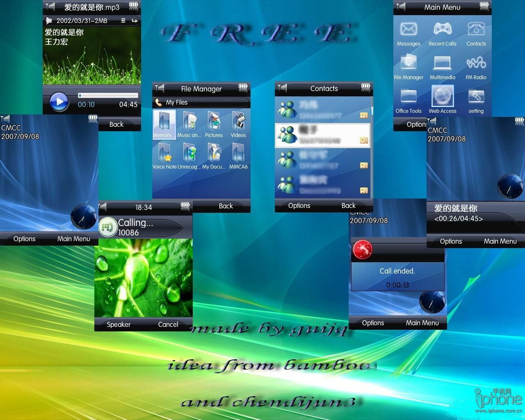
Task: Tap Options in the Contacts screen
Action: 299,206
